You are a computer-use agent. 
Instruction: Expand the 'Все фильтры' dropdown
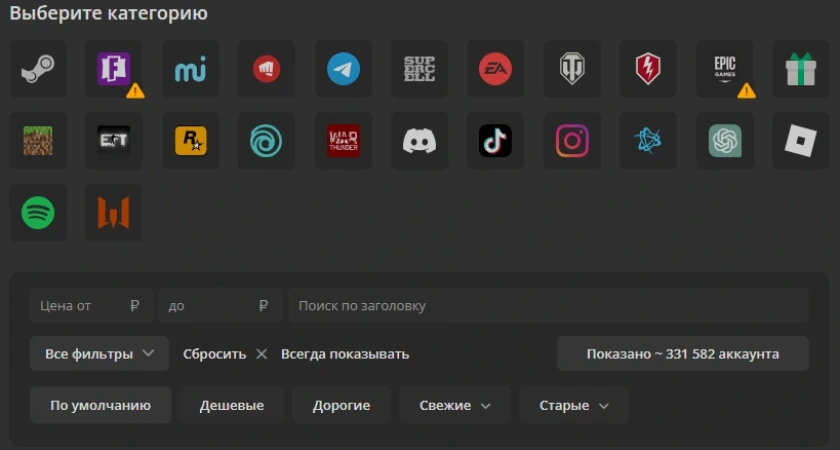pos(99,354)
